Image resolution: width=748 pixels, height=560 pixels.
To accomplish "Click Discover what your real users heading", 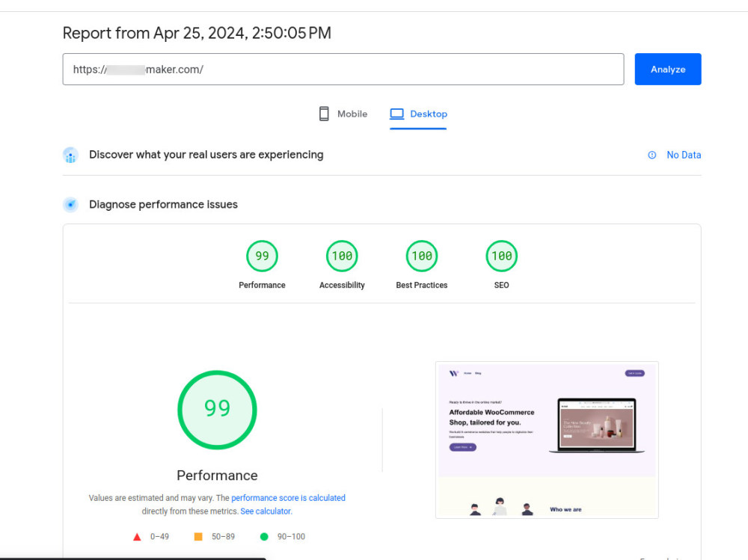I will [x=206, y=155].
